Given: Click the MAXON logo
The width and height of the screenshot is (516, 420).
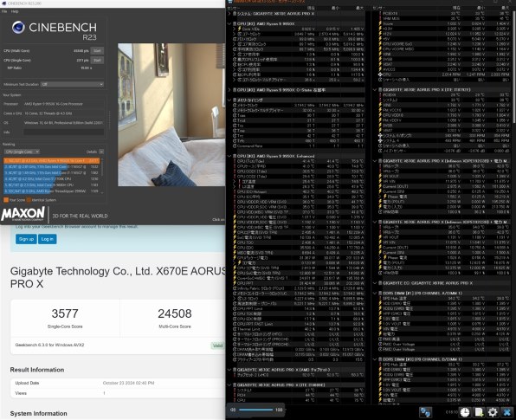Looking at the screenshot, I should (23, 214).
